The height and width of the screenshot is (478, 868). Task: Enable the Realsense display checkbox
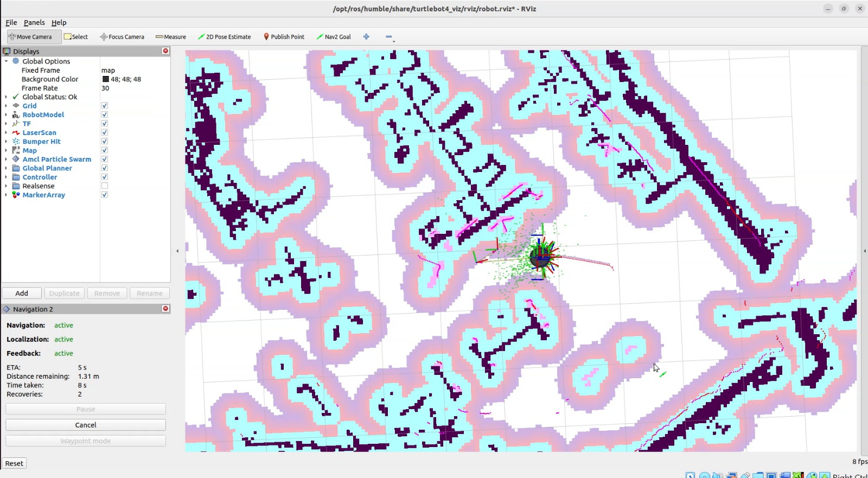click(105, 186)
